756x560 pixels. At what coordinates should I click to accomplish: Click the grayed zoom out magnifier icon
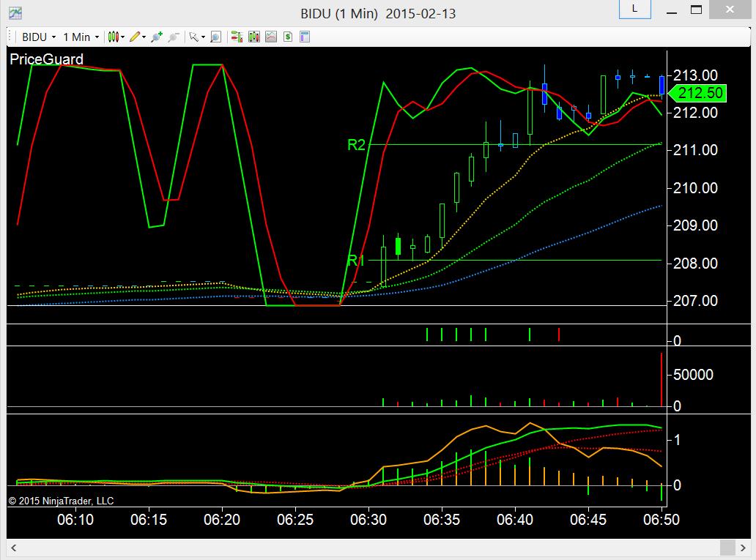point(174,37)
